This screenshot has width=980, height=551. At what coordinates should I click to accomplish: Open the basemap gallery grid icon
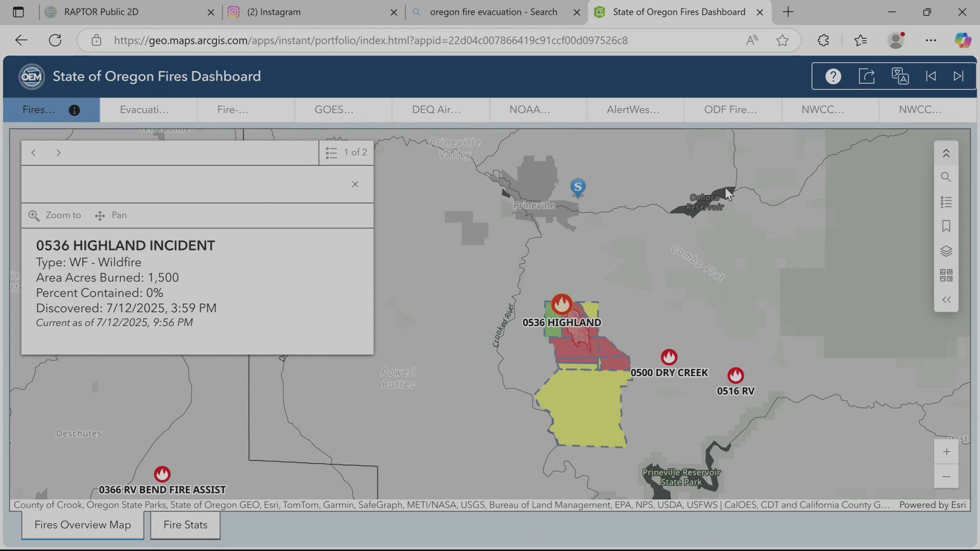click(x=946, y=275)
